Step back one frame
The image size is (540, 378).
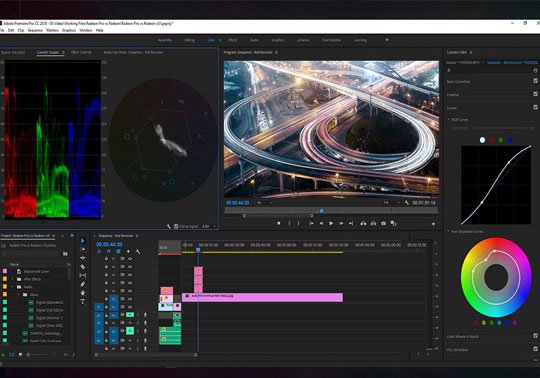click(x=321, y=223)
